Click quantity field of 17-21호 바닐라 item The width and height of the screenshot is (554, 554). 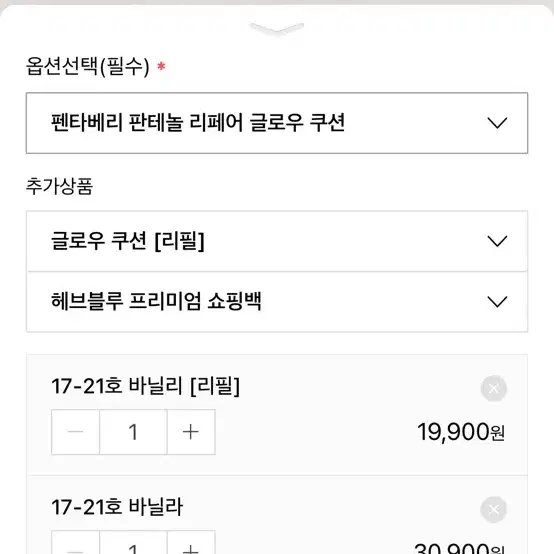tap(133, 543)
